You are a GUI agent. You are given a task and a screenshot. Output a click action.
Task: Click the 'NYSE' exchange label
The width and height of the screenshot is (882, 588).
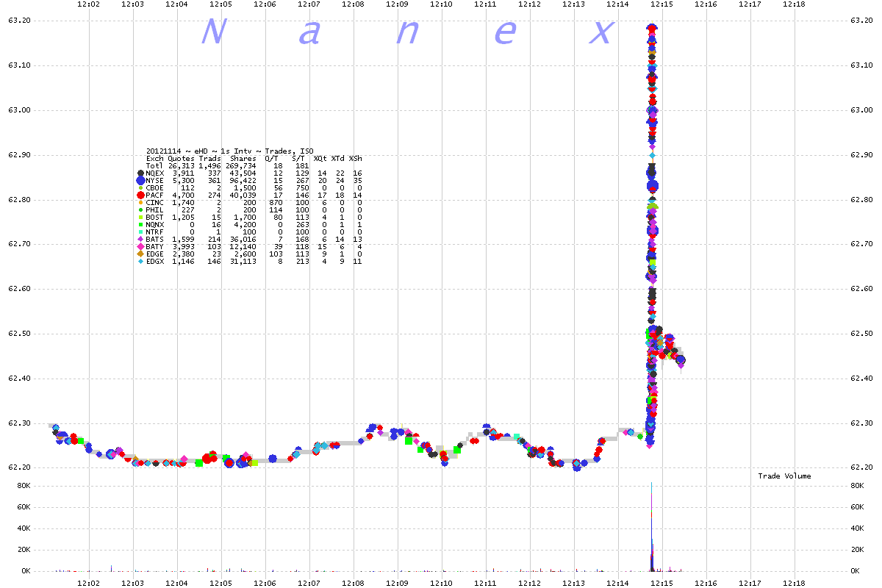point(154,181)
